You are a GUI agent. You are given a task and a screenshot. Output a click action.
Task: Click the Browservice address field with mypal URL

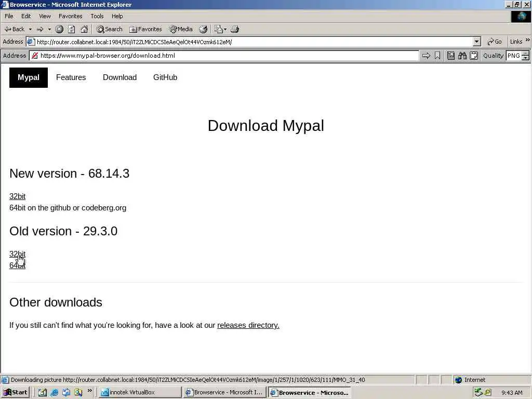point(224,56)
